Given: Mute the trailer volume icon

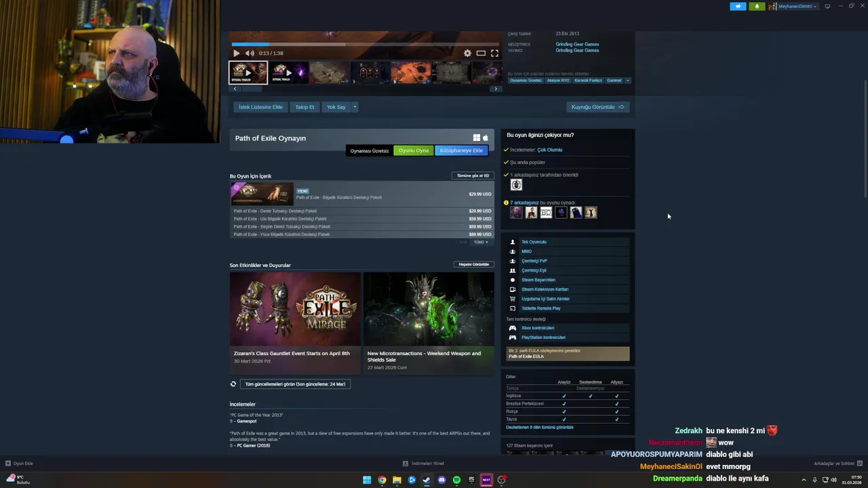Looking at the screenshot, I should (250, 53).
